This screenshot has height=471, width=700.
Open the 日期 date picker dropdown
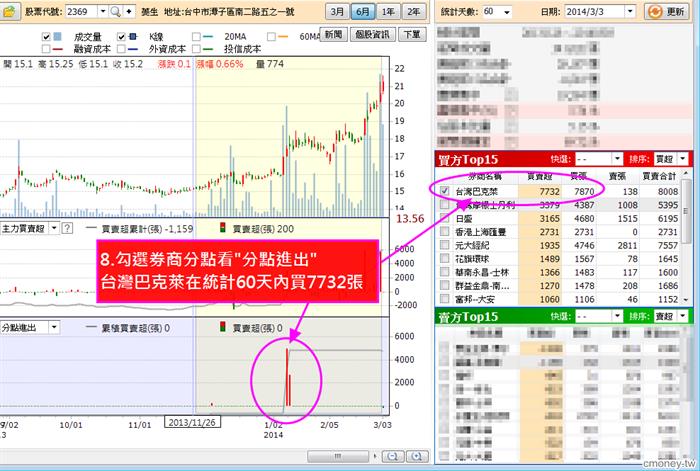pyautogui.click(x=630, y=12)
